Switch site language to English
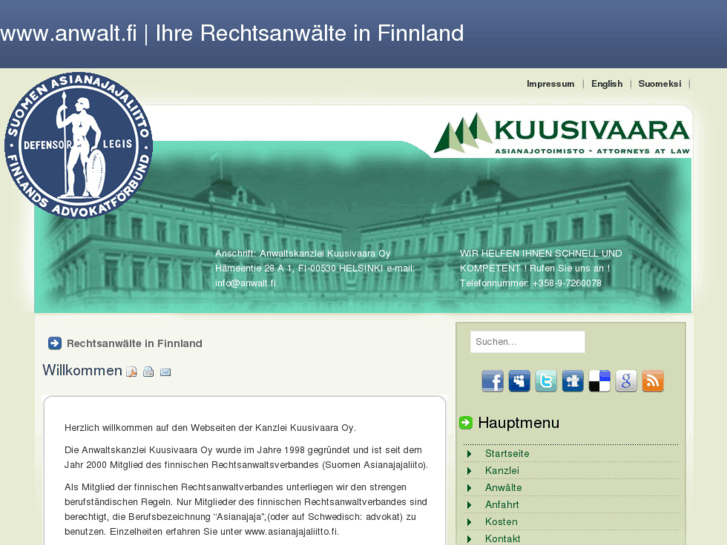727x545 pixels. point(606,84)
